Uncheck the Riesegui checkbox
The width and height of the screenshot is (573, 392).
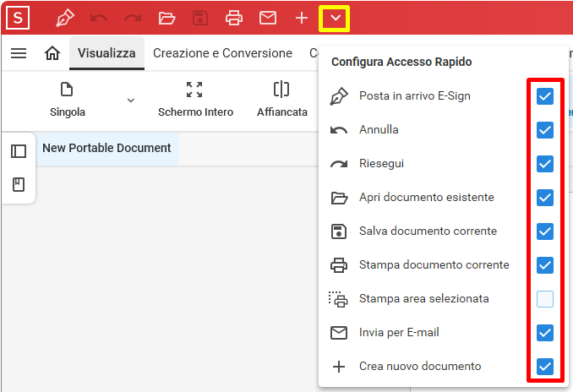[x=545, y=164]
